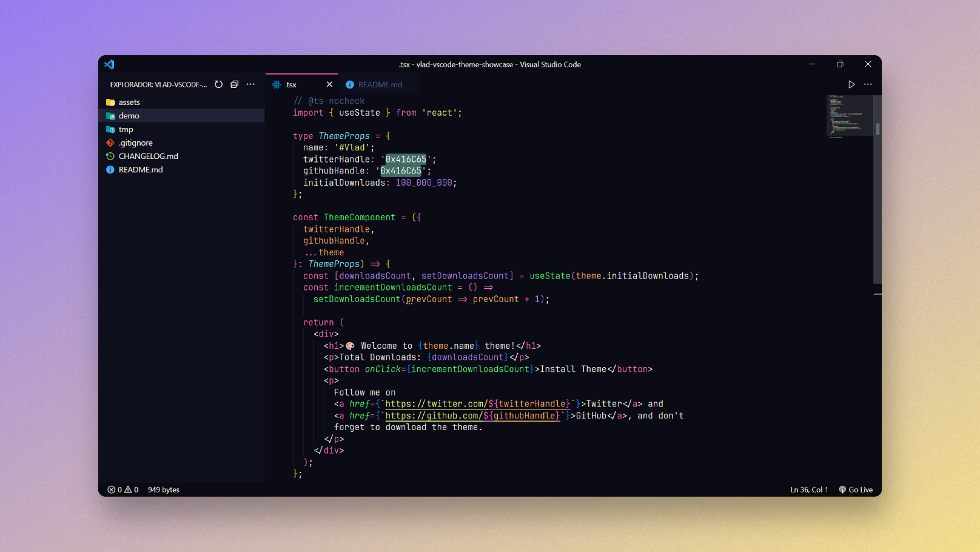Click the '// @ts-nocheck' comment
The image size is (980, 552).
329,101
